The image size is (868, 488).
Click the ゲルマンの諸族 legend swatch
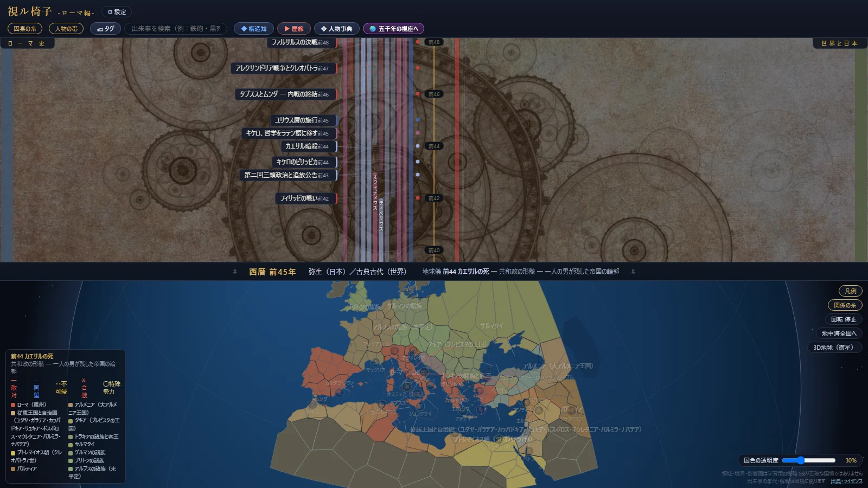[71, 453]
